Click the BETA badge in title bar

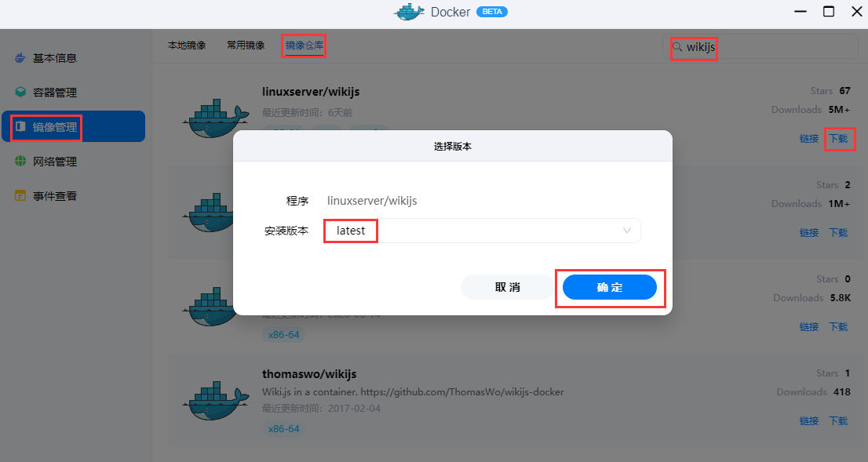[491, 12]
